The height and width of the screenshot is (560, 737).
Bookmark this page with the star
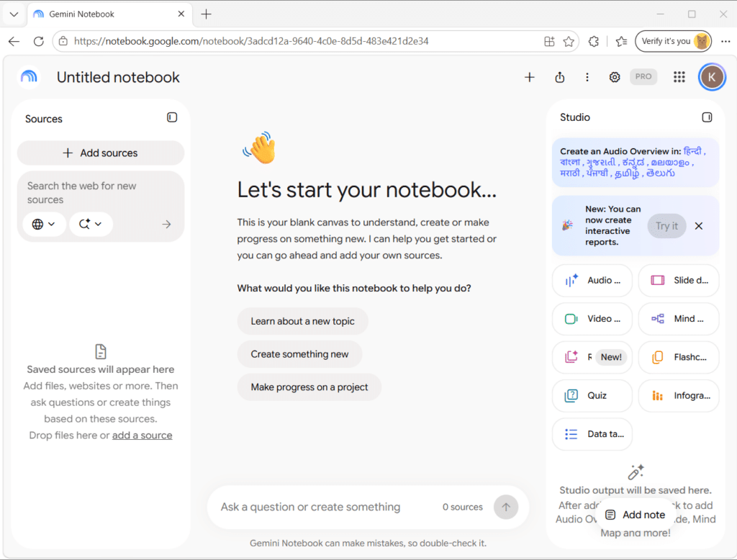569,41
